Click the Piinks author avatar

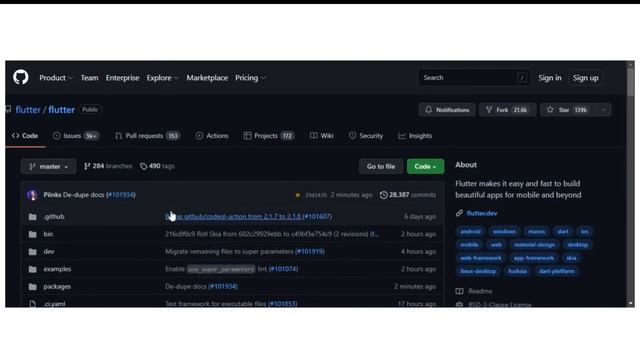32,195
